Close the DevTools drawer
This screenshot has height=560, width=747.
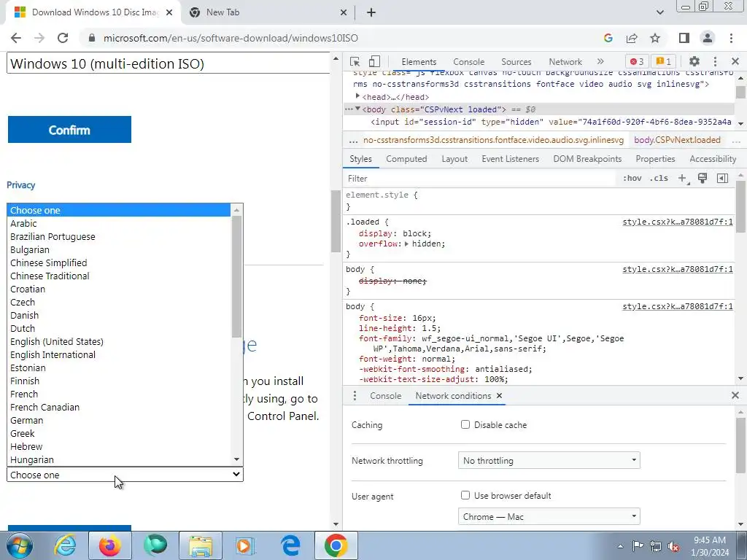(735, 395)
